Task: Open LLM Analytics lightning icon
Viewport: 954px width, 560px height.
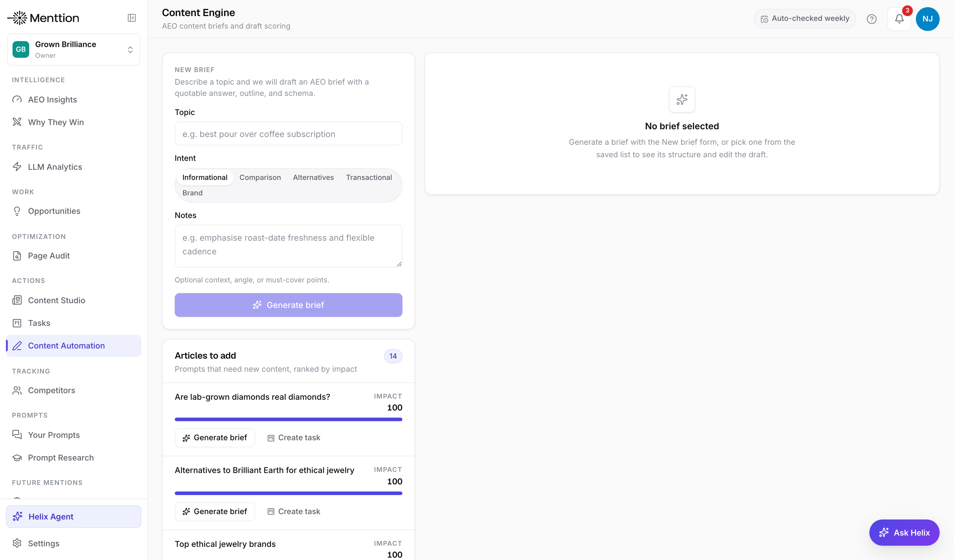Action: point(17,167)
